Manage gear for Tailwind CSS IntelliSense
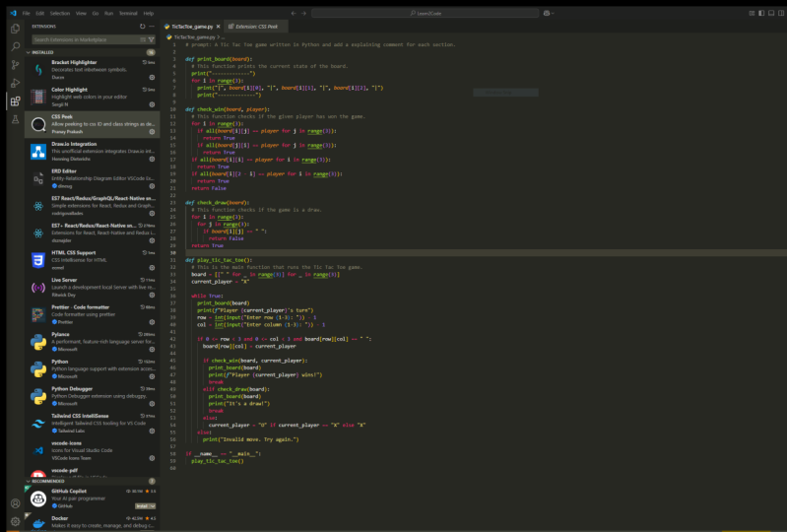This screenshot has width=787, height=532. pos(152,431)
